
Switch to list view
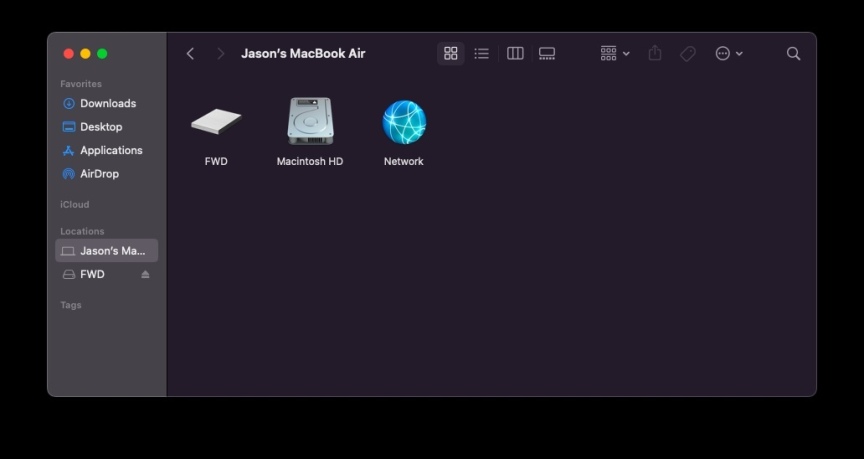(x=482, y=53)
